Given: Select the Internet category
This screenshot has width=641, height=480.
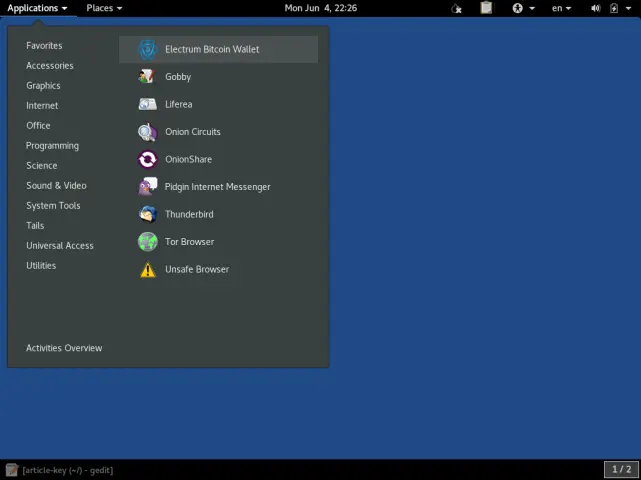Looking at the screenshot, I should 42,106.
